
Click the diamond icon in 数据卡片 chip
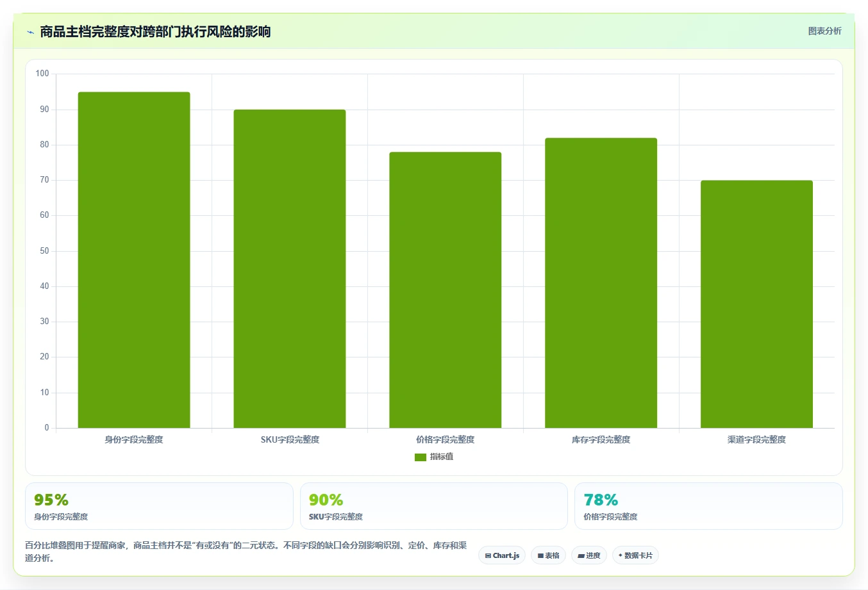(621, 555)
